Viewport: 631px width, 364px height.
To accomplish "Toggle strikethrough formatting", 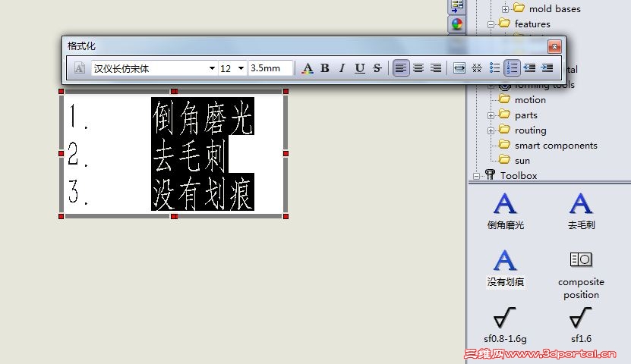I will pos(377,68).
